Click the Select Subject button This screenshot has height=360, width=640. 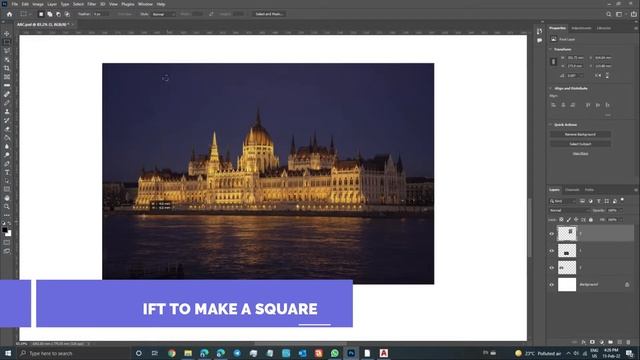click(x=580, y=144)
